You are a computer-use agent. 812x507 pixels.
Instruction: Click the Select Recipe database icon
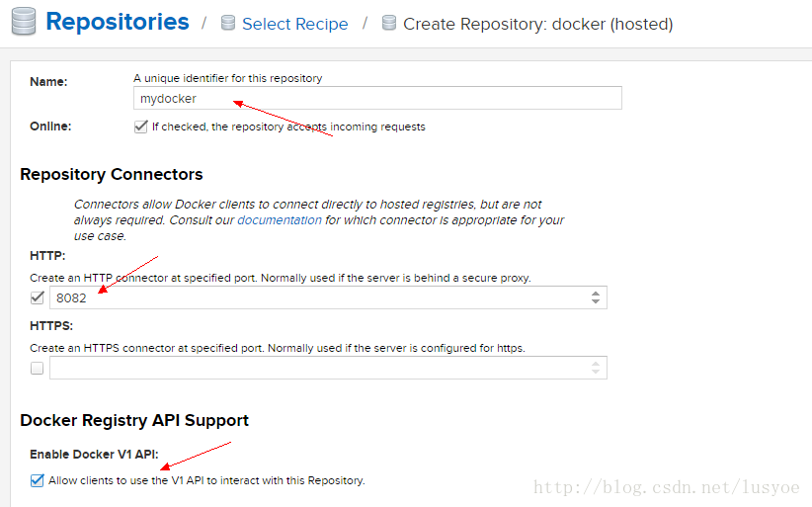[x=228, y=23]
